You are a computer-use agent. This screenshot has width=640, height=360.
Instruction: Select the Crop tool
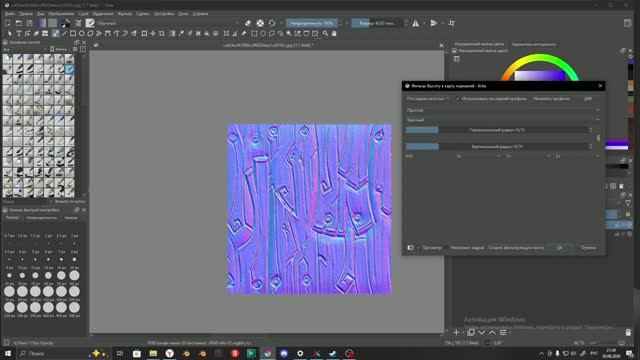(162, 33)
